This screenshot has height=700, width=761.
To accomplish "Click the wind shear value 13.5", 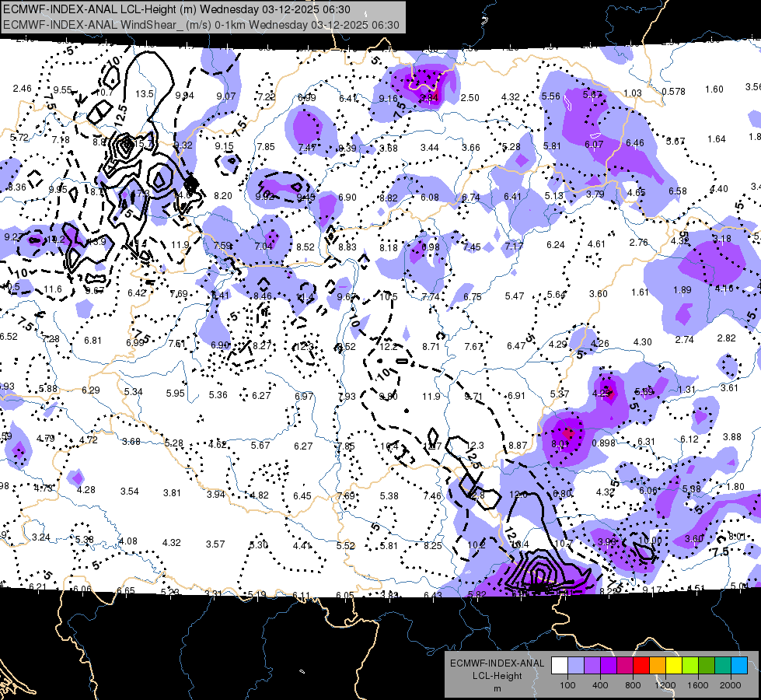I will [x=145, y=94].
